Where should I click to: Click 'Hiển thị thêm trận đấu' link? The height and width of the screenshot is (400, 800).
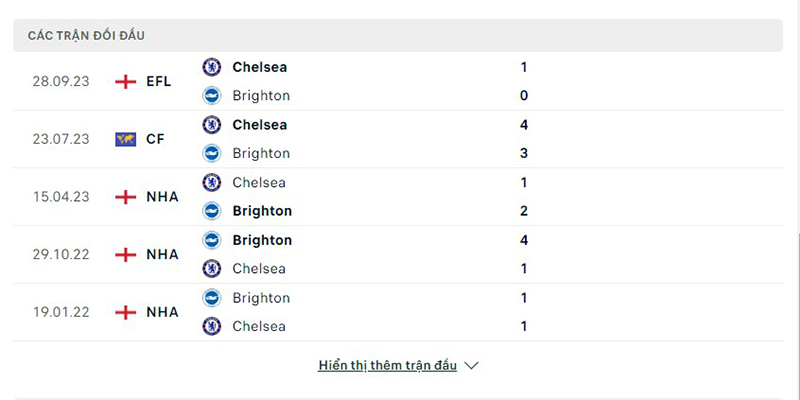(x=387, y=366)
